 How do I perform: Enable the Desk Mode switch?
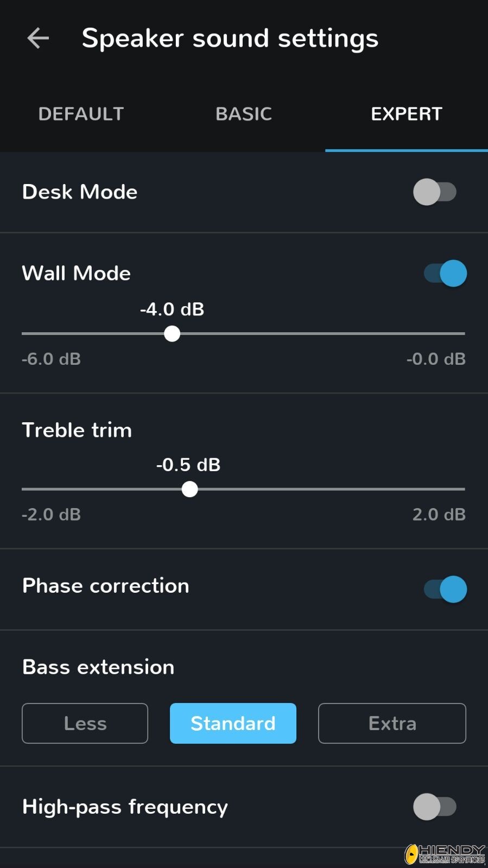(x=435, y=192)
